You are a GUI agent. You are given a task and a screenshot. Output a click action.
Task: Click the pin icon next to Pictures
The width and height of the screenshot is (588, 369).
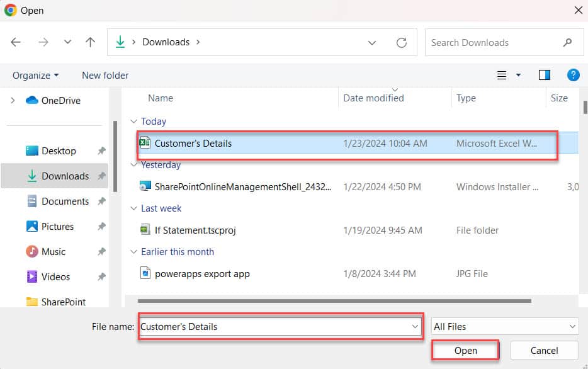click(101, 227)
